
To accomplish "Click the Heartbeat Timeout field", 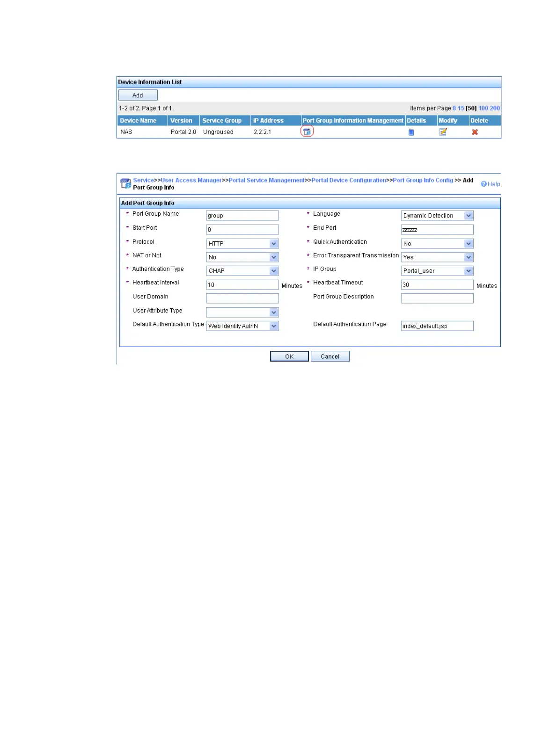I will pyautogui.click(x=437, y=285).
